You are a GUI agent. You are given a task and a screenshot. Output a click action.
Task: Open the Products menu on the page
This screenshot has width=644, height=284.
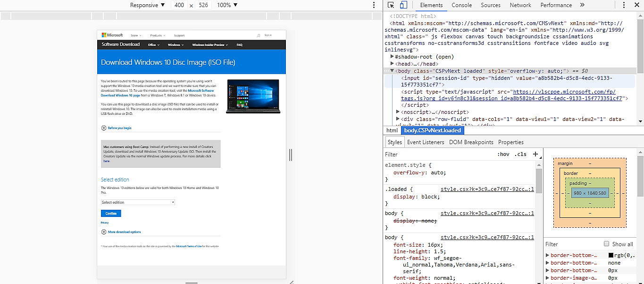157,35
